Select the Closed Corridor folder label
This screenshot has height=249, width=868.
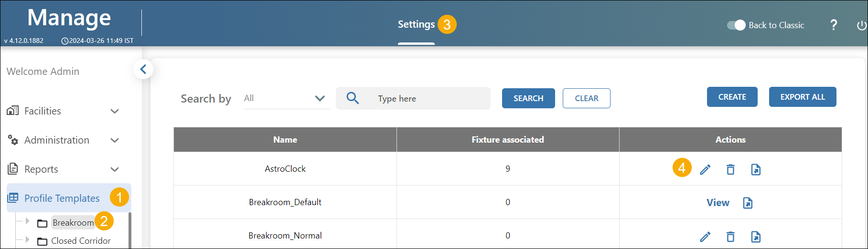point(81,241)
